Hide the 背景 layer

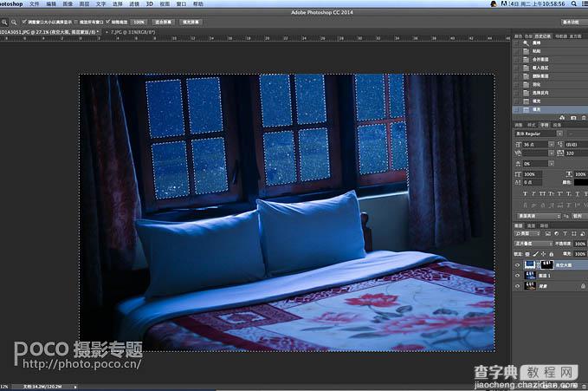pyautogui.click(x=518, y=286)
